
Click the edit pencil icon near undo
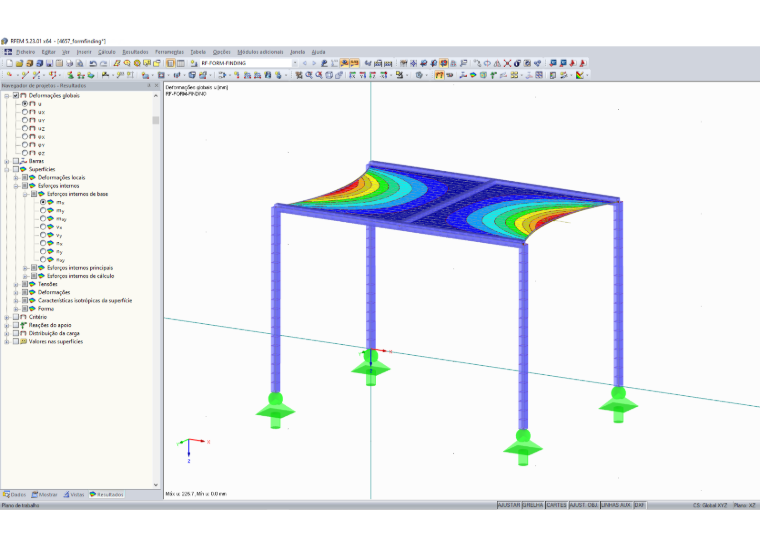[x=117, y=63]
